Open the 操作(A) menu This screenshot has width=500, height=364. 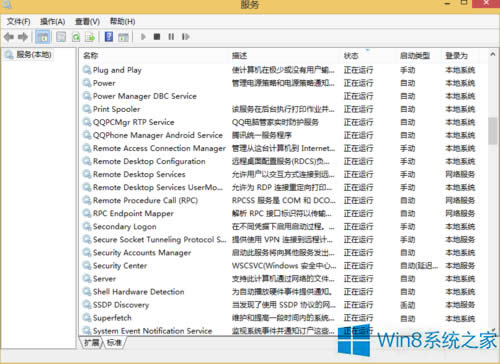pyautogui.click(x=53, y=22)
